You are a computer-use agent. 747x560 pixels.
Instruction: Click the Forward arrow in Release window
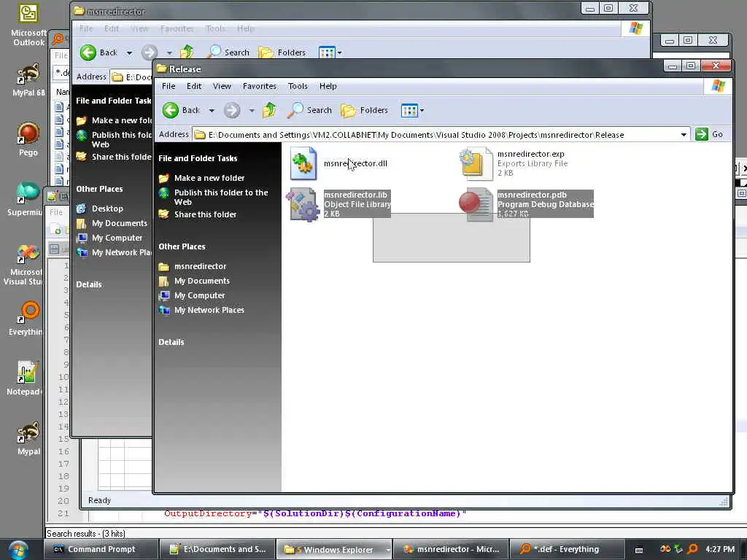point(232,111)
